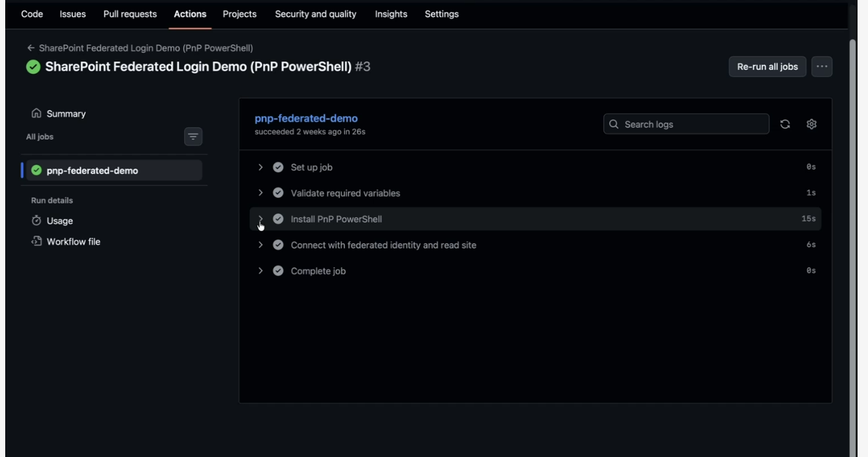The height and width of the screenshot is (457, 868).
Task: Open the log settings gear icon
Action: (x=811, y=124)
